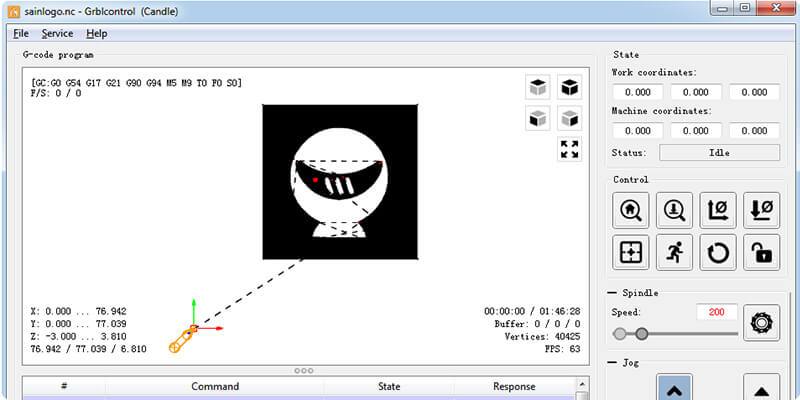Click the 'Y: 0.000 ... 77.039' bounds text
Screen dimensions: 800x400
pos(79,324)
